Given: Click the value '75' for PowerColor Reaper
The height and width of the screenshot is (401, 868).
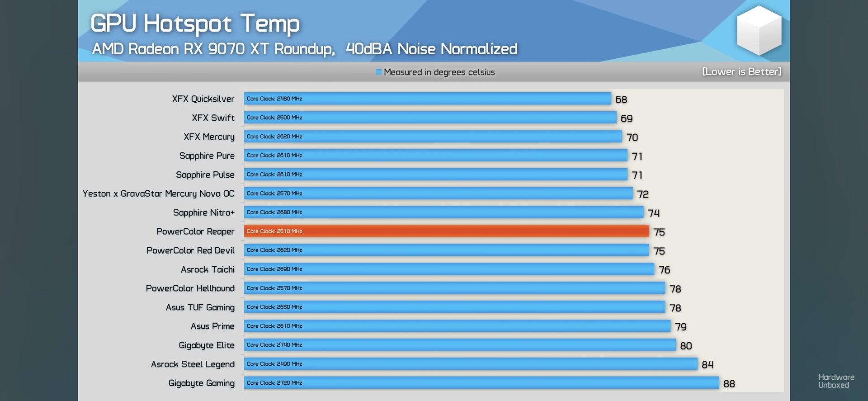Looking at the screenshot, I should [659, 232].
